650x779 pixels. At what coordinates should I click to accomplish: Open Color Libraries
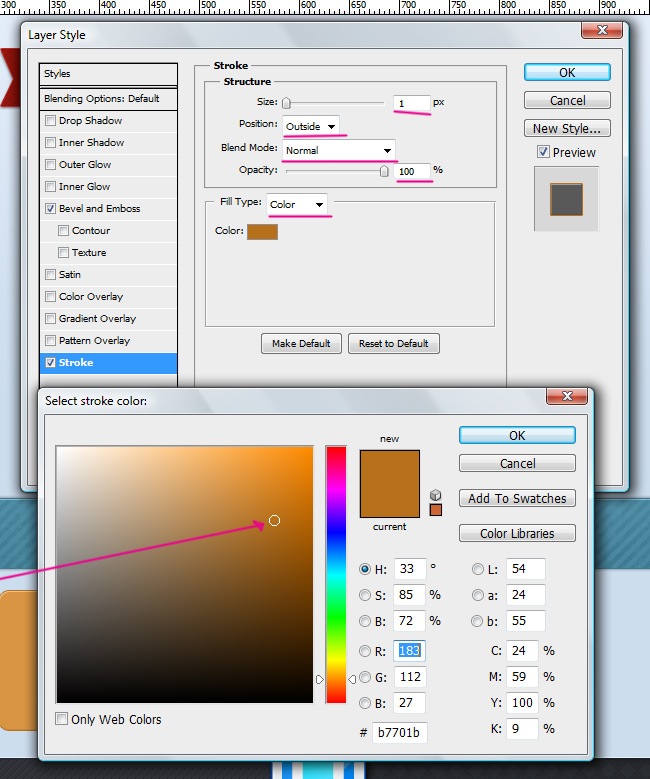[x=517, y=533]
